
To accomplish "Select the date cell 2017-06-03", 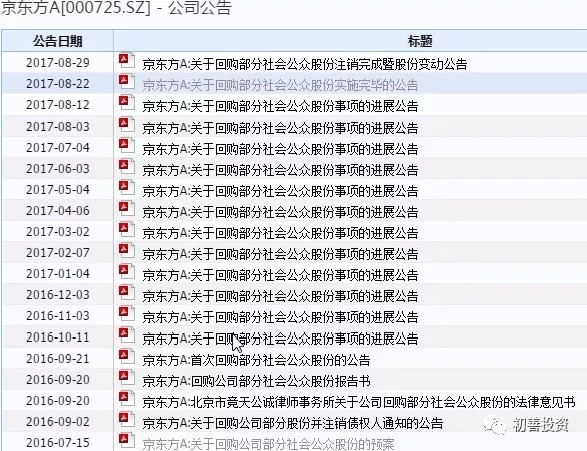I will pyautogui.click(x=58, y=168).
